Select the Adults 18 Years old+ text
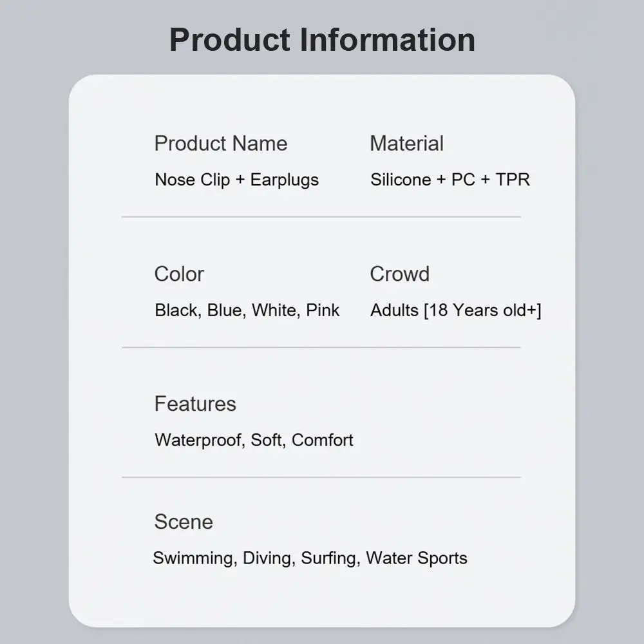 [455, 310]
